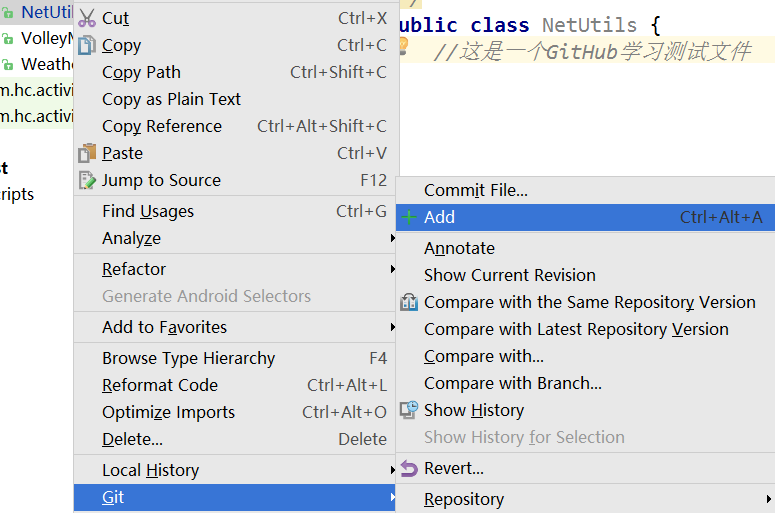Viewport: 775px width, 513px height.
Task: Click the purple Revert arrow icon
Action: [408, 468]
